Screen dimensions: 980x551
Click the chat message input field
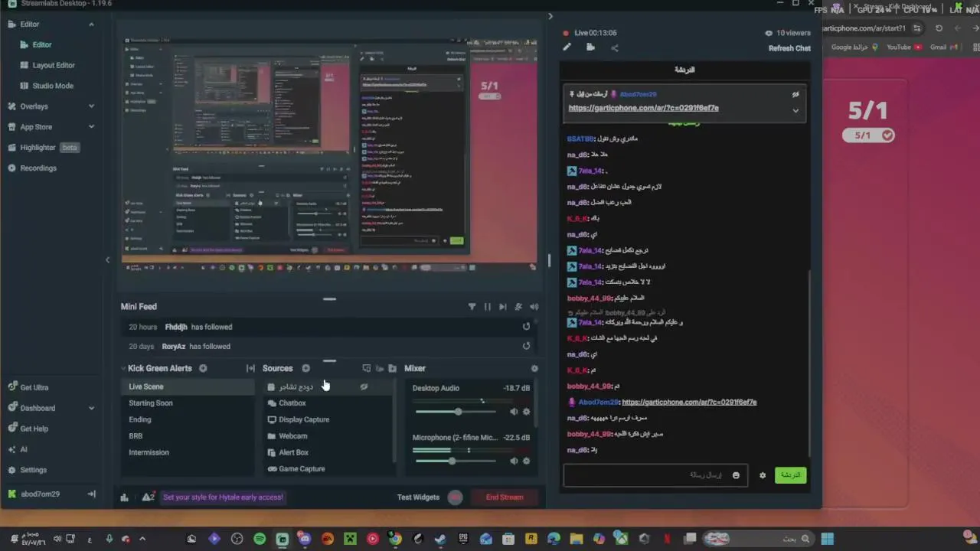coord(655,475)
